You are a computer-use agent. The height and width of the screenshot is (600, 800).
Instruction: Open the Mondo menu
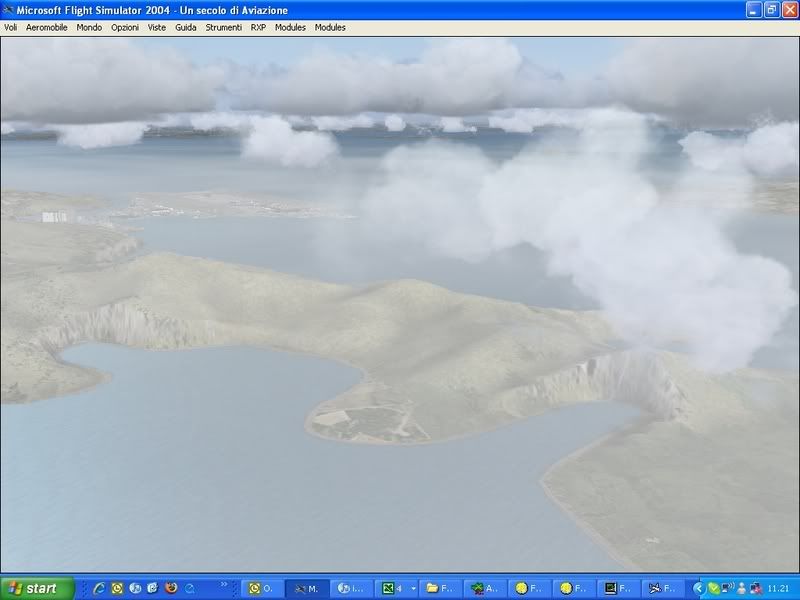(89, 28)
